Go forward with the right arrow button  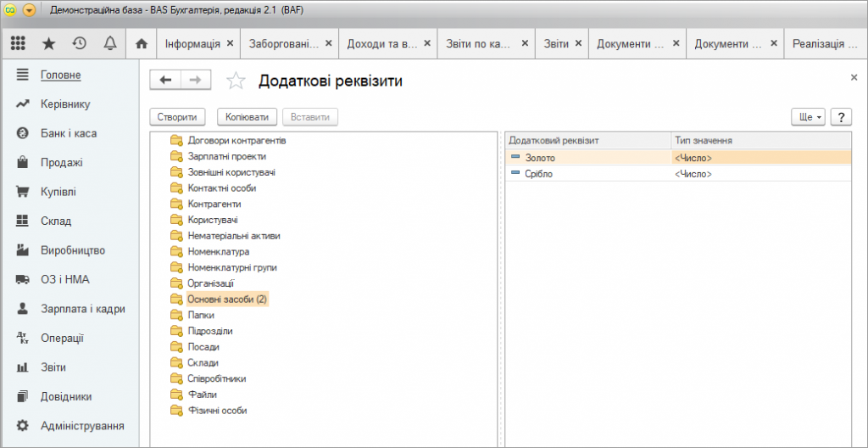[196, 81]
